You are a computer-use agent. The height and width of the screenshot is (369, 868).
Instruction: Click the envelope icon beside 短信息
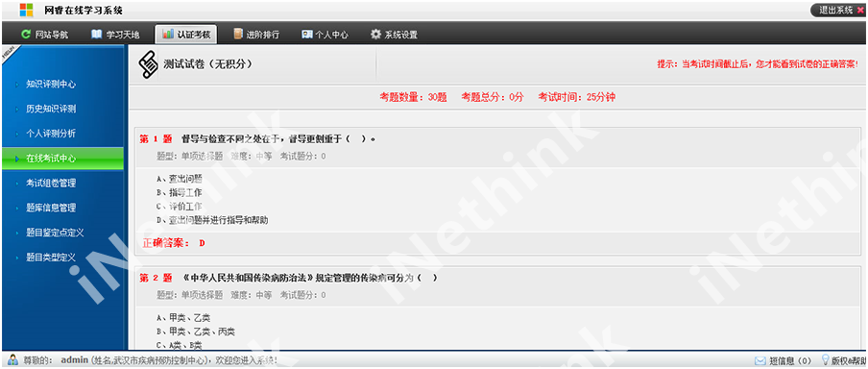[x=760, y=360]
